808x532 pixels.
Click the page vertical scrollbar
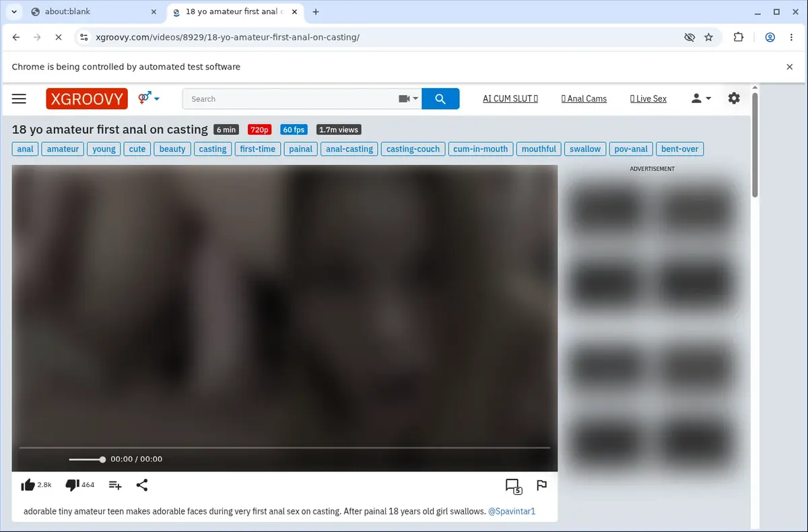pos(755,145)
